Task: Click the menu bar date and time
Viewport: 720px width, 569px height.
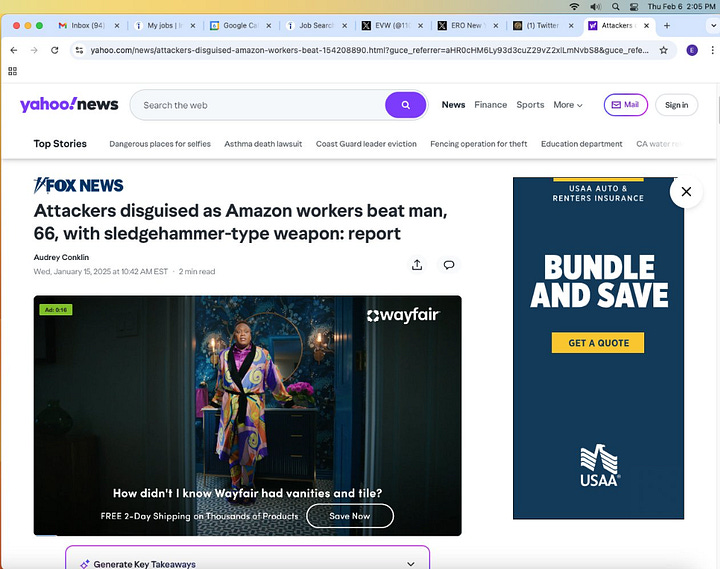Action: coord(681,6)
